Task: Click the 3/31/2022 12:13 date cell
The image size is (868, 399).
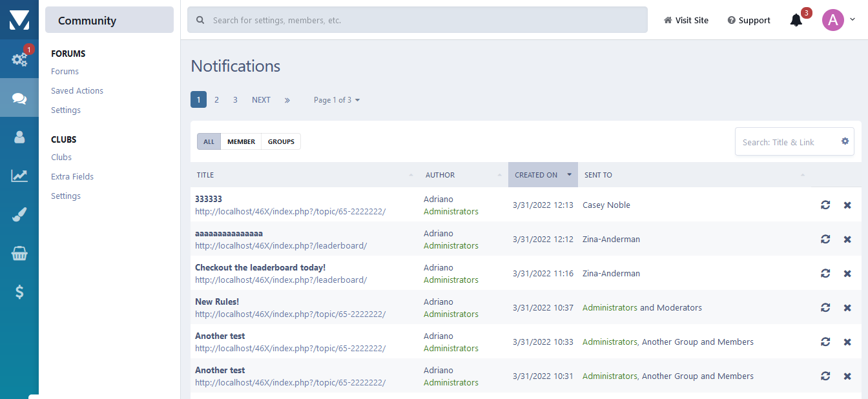Action: [x=543, y=205]
